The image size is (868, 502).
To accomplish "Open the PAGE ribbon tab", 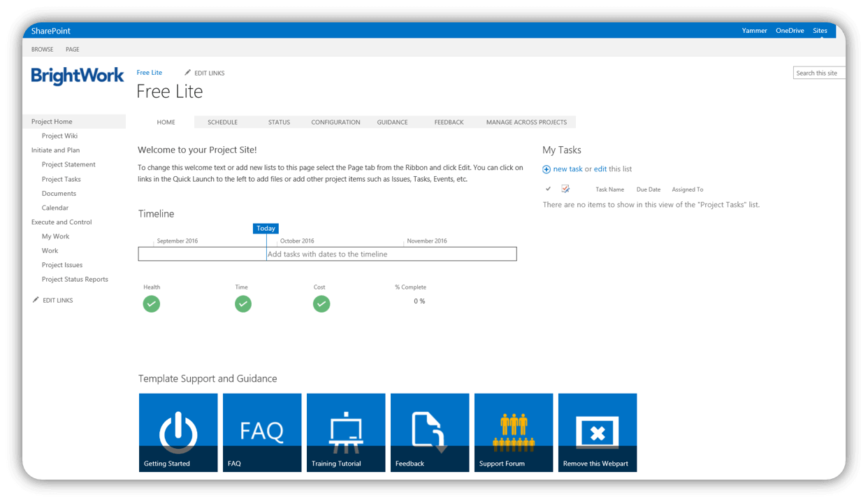I will point(73,50).
